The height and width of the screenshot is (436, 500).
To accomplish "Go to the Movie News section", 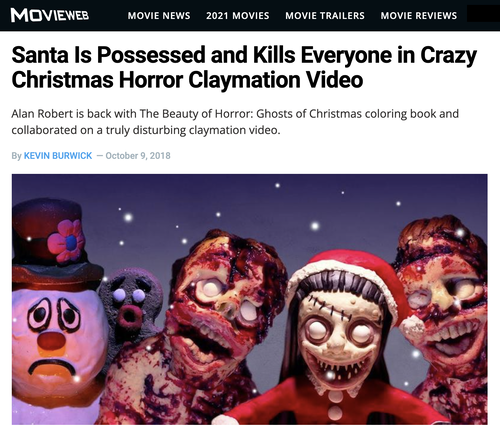I will pos(159,16).
